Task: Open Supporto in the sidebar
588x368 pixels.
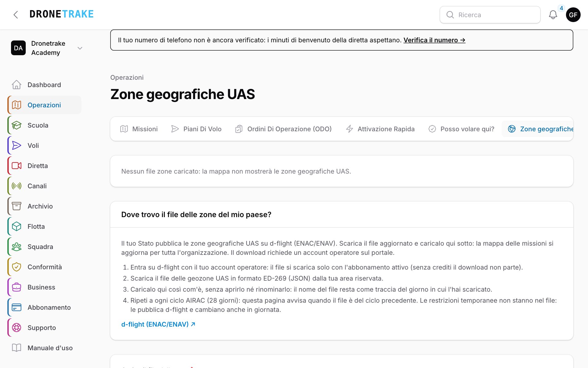Action: (45, 328)
